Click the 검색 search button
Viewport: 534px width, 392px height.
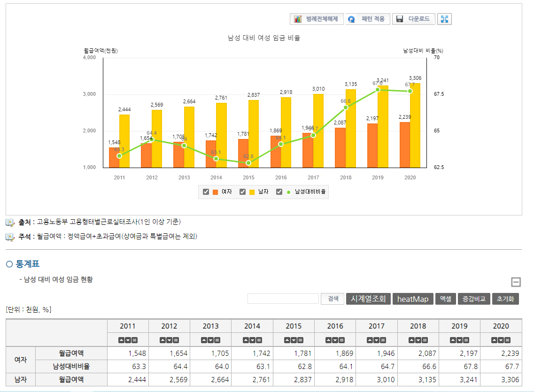[333, 299]
